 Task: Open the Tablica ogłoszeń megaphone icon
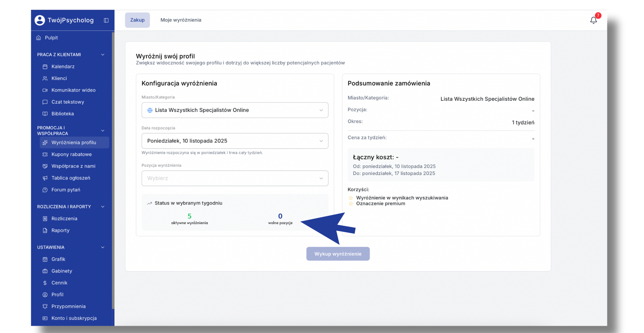pos(45,178)
